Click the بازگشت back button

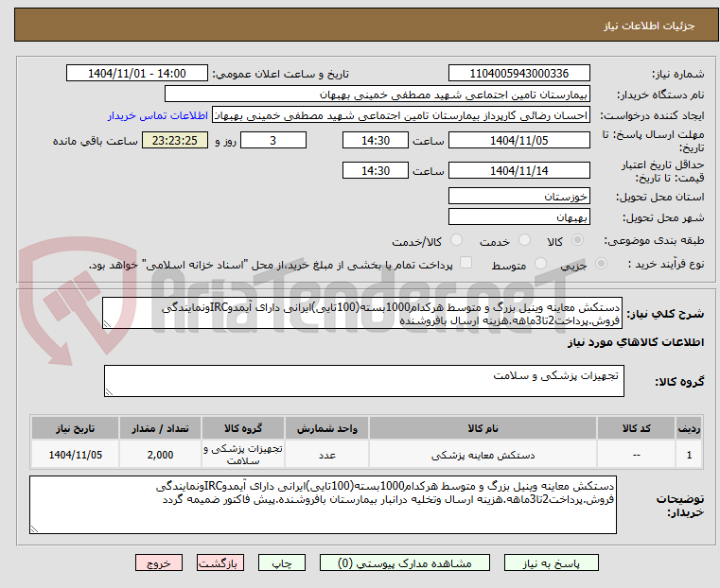(x=220, y=562)
